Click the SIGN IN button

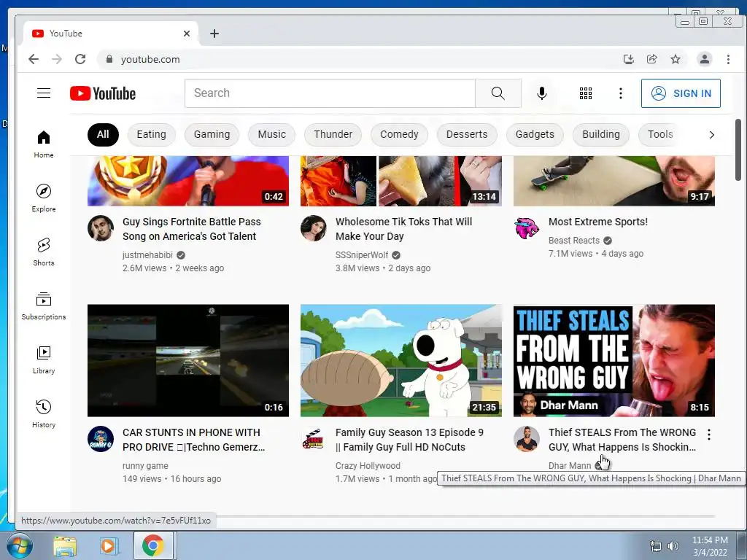(x=681, y=93)
